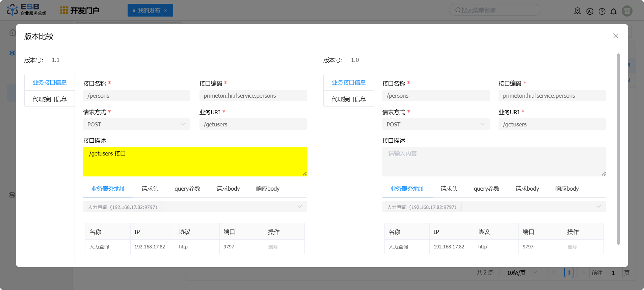
Task: Click the AI assistant icon in header
Action: pyautogui.click(x=590, y=11)
